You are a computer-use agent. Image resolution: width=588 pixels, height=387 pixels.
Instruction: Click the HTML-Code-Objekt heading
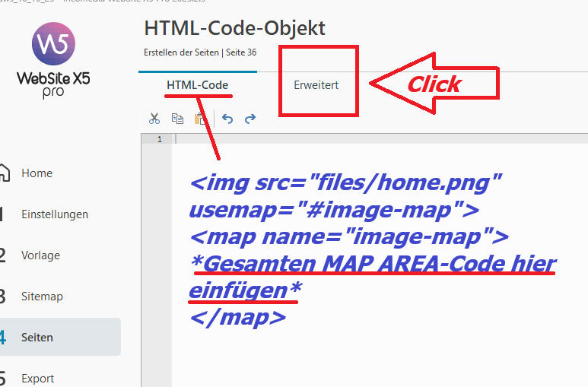click(x=234, y=29)
